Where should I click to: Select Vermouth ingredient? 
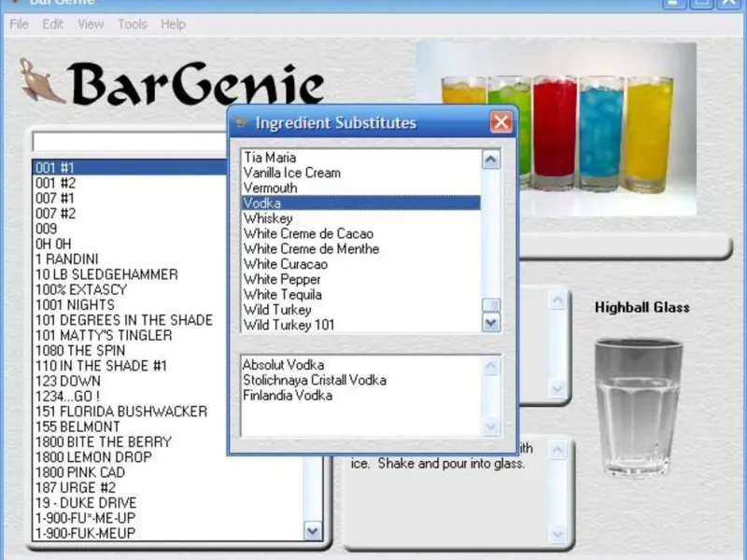pyautogui.click(x=361, y=188)
